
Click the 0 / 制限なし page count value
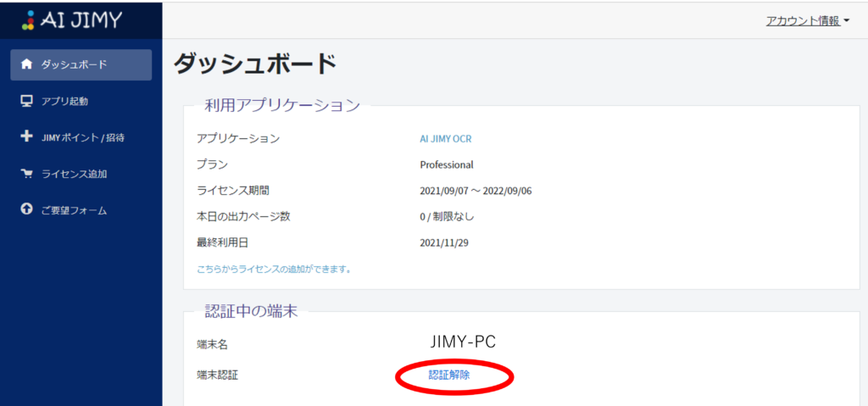point(447,217)
